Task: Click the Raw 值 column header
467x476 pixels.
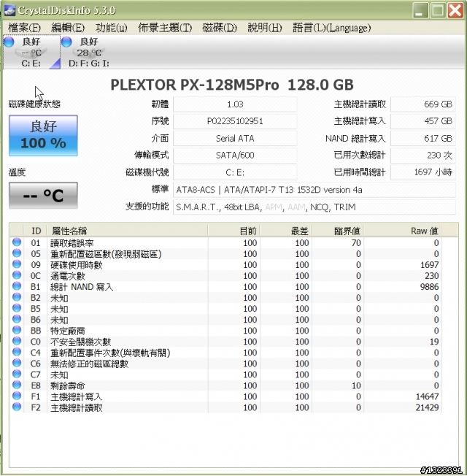Action: (402, 231)
